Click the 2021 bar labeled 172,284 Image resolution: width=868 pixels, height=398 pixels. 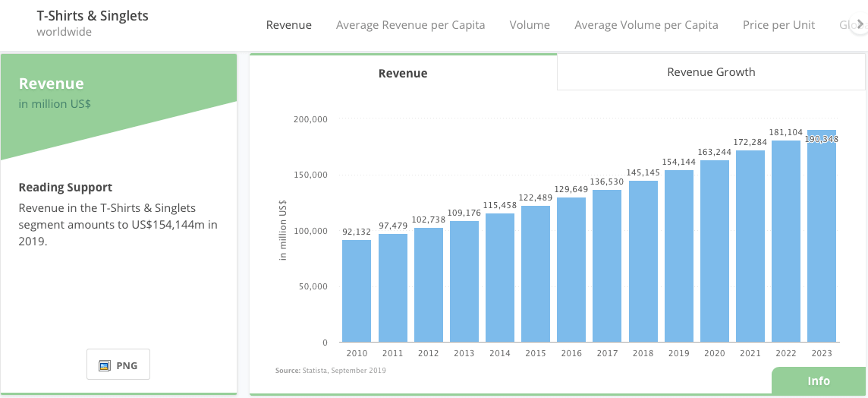coord(750,246)
